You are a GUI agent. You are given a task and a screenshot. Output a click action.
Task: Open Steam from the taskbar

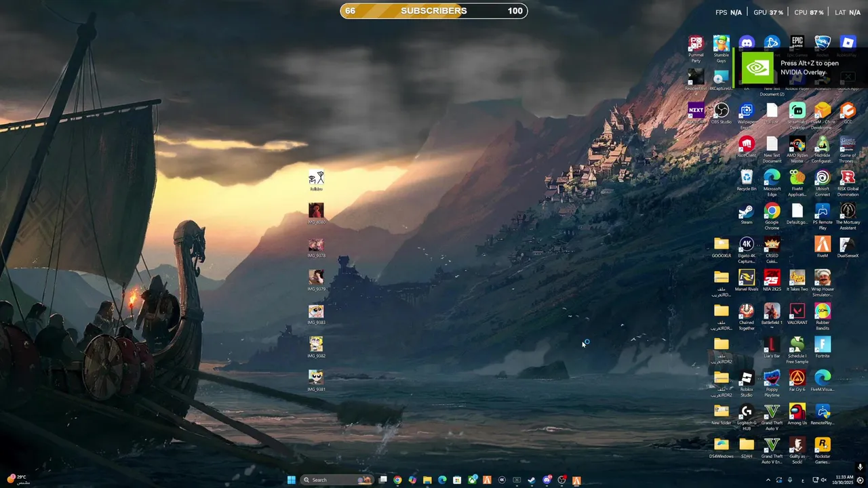tap(532, 480)
